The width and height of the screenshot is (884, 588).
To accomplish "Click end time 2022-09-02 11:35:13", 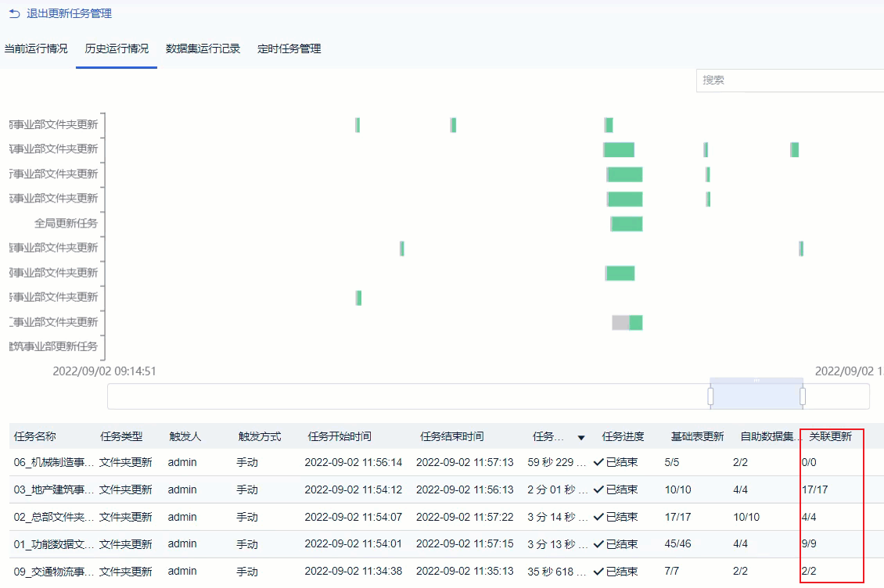I will pyautogui.click(x=465, y=571).
